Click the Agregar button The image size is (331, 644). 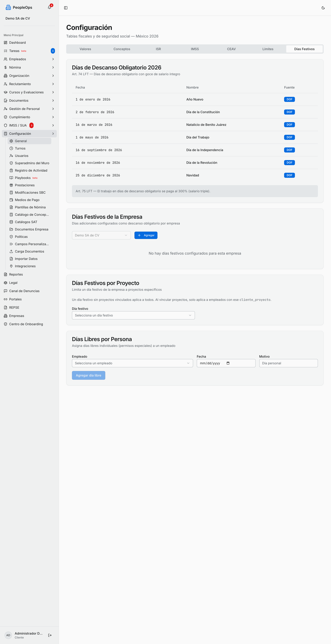pyautogui.click(x=146, y=235)
